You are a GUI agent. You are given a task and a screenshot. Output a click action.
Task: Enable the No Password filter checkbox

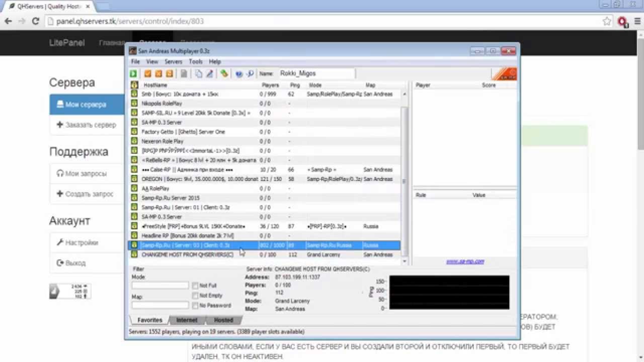pyautogui.click(x=195, y=305)
